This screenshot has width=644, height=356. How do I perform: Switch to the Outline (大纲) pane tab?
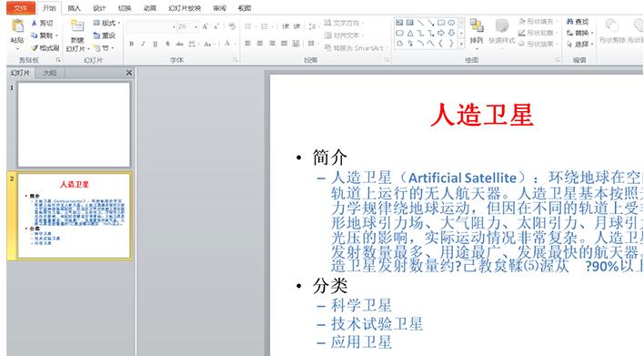[x=50, y=73]
